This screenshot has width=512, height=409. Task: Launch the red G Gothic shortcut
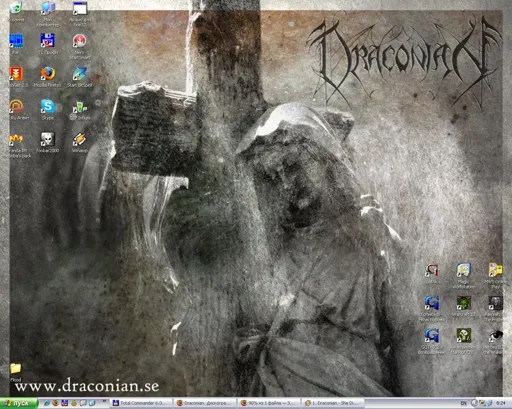click(431, 270)
